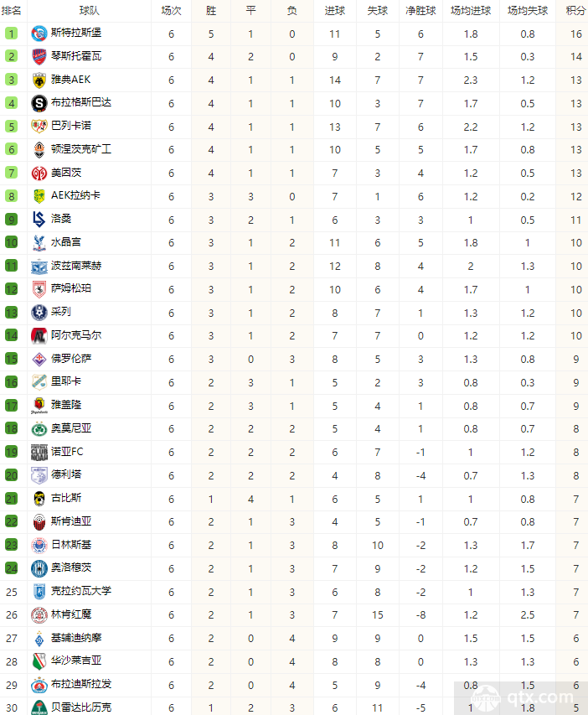Viewport: 588px width, 715px height.
Task: Click the 佛罗伦萨 club crest
Action: (38, 359)
